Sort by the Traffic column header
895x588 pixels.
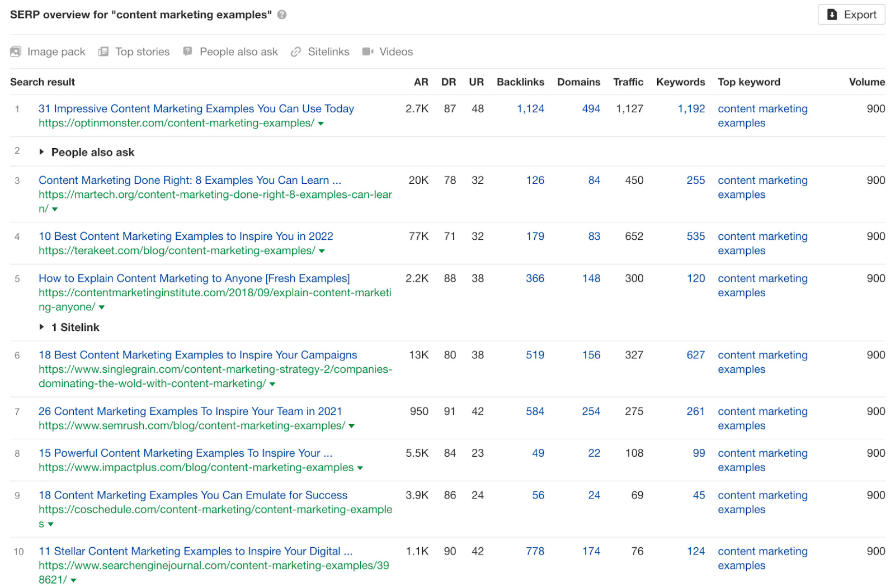pos(628,82)
